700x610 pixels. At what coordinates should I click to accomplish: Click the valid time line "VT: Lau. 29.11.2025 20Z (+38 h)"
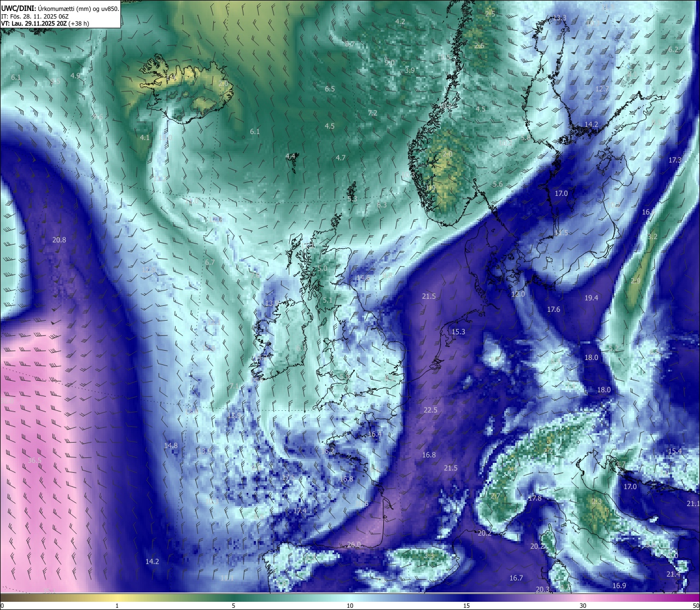coord(45,24)
